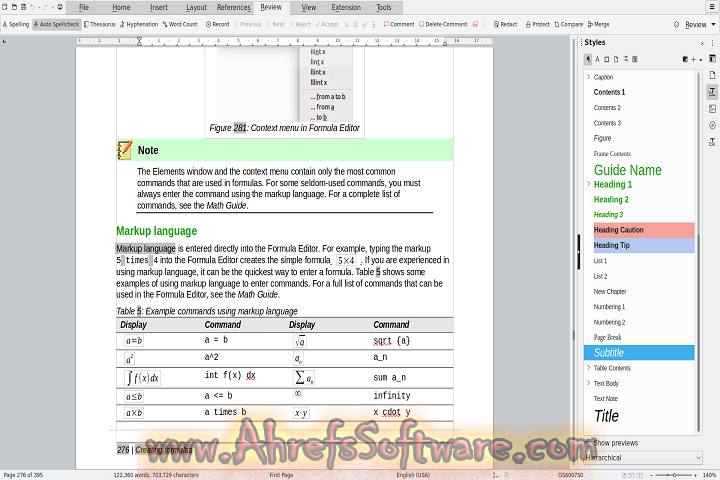Toggle Record track changes
Screen dimensions: 720x480
pyautogui.click(x=217, y=23)
